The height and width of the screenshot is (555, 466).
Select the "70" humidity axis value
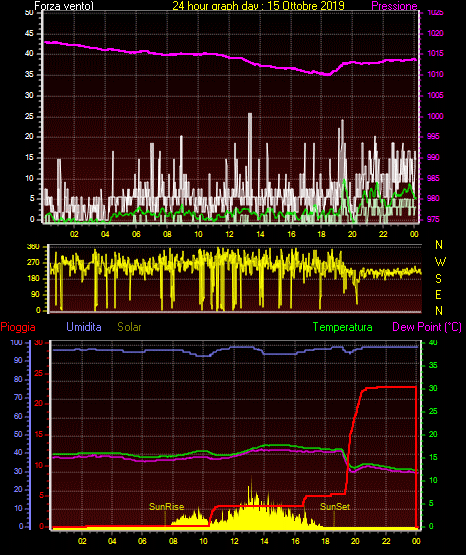pos(18,397)
